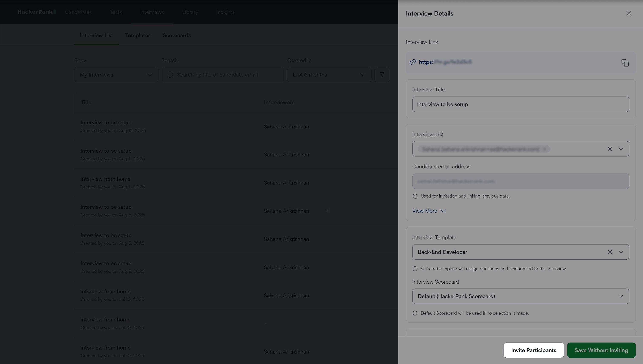Open the Interview Template dropdown chevron

coord(621,252)
